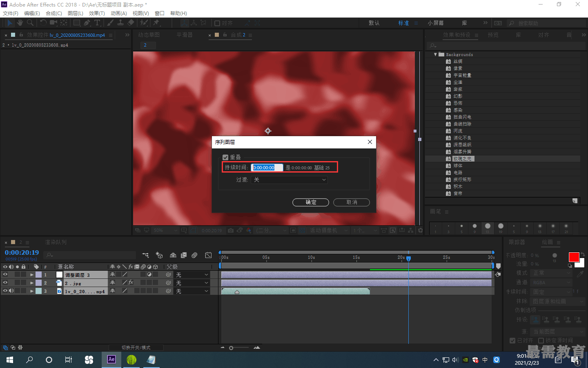Switch to the 渲染队列 tab
588x368 pixels.
click(56, 242)
